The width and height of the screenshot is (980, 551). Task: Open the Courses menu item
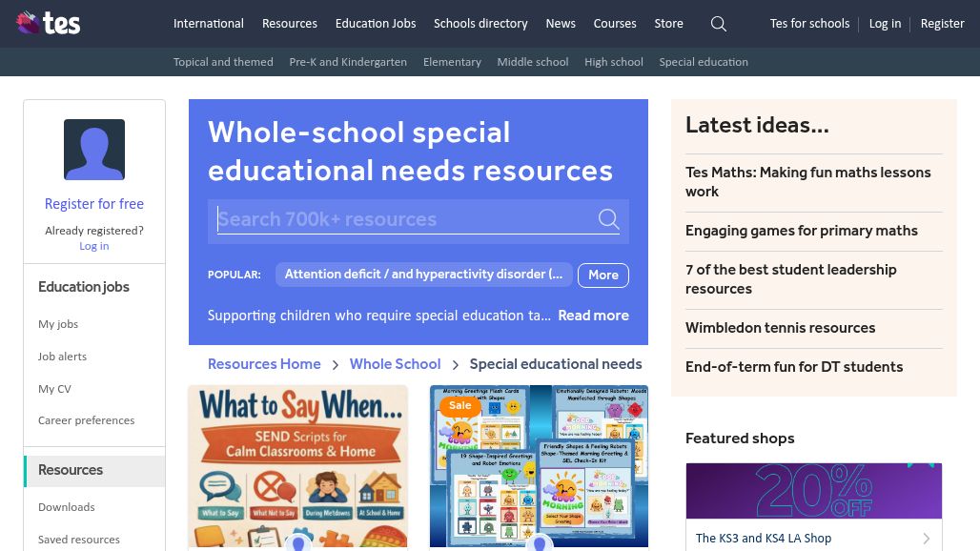615,23
